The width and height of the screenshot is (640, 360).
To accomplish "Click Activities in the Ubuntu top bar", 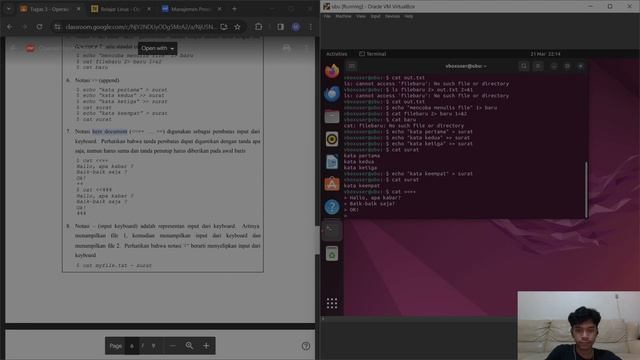I will 336,54.
